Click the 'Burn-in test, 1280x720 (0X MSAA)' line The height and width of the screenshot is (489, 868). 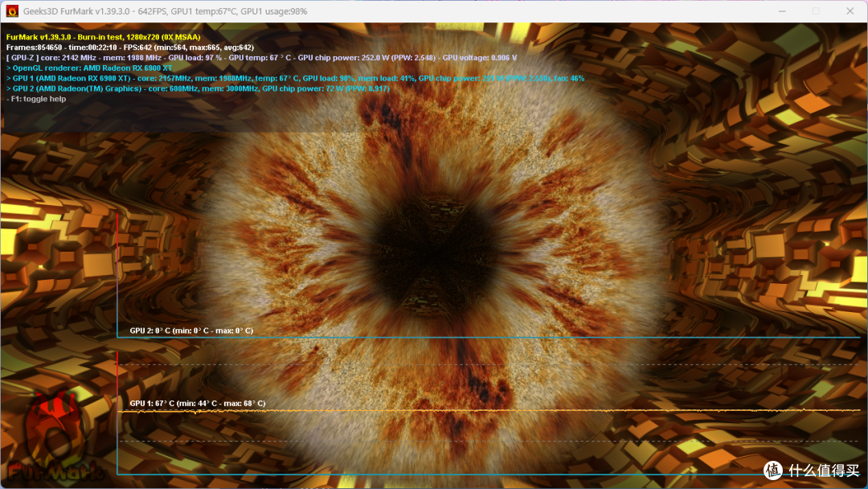104,37
